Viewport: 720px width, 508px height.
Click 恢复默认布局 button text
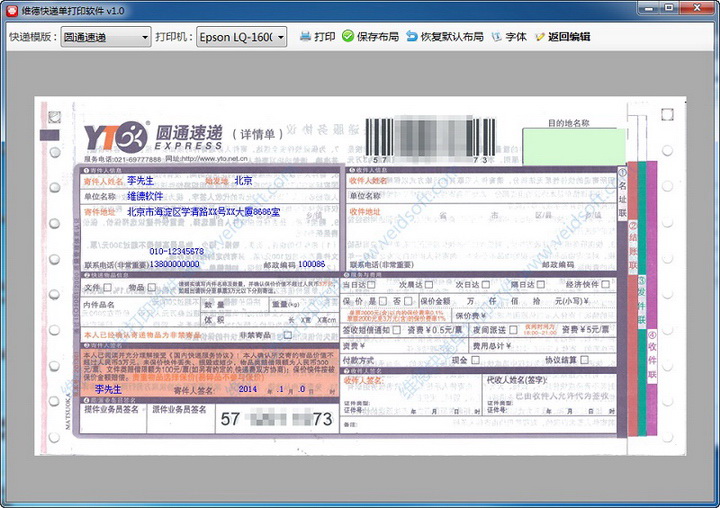coord(452,37)
